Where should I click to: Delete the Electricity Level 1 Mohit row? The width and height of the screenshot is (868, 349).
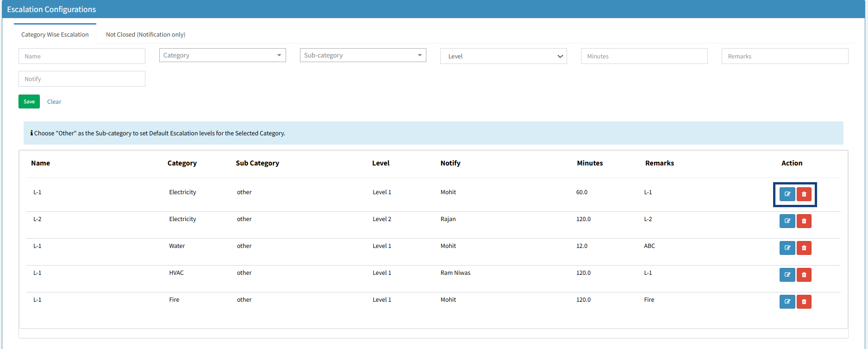click(804, 194)
